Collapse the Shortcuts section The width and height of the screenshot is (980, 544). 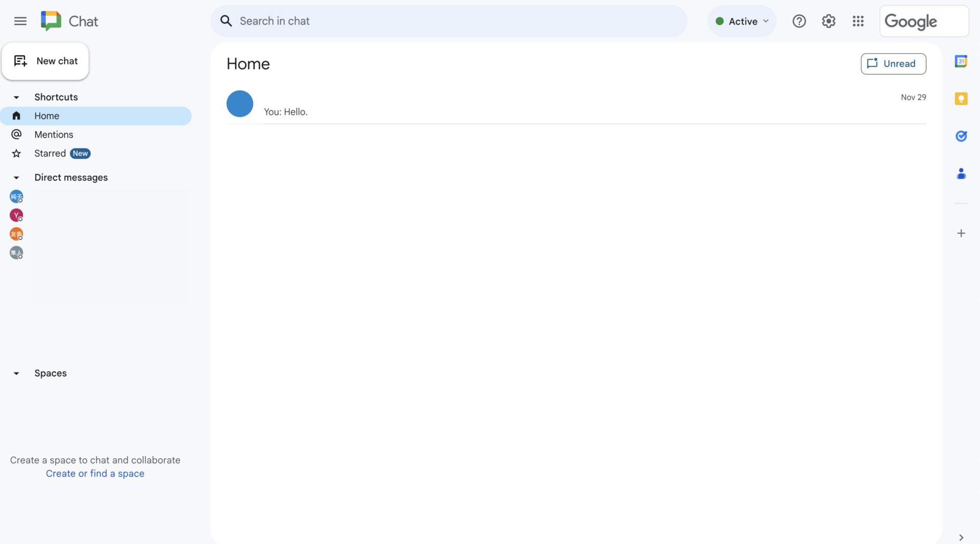(16, 97)
